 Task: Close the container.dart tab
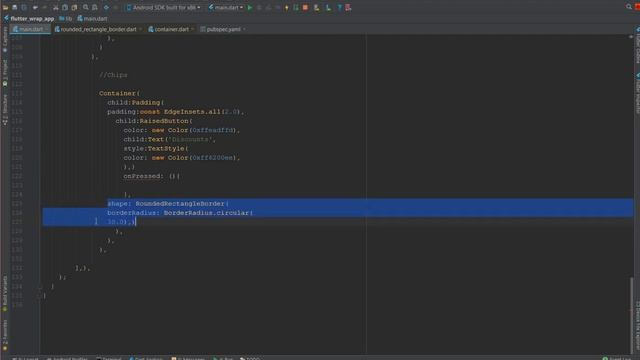[193, 29]
